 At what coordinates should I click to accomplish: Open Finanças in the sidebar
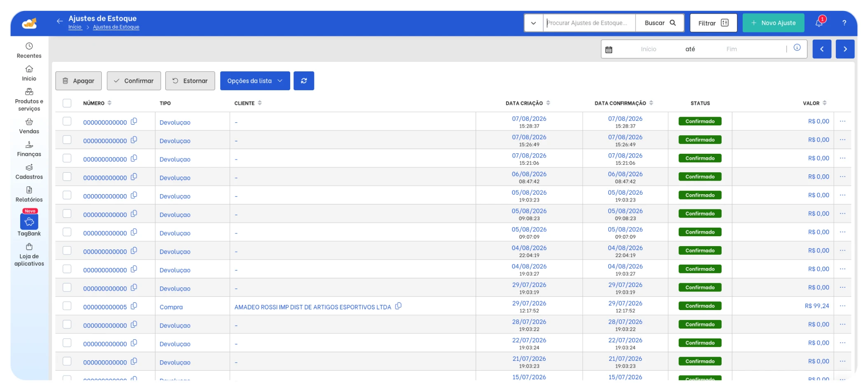(29, 149)
